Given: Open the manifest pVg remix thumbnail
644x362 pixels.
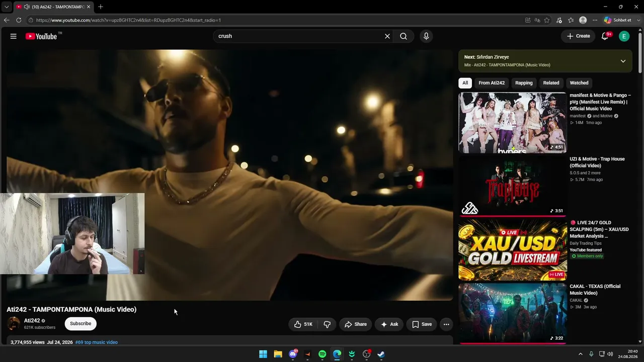Looking at the screenshot, I should [513, 123].
